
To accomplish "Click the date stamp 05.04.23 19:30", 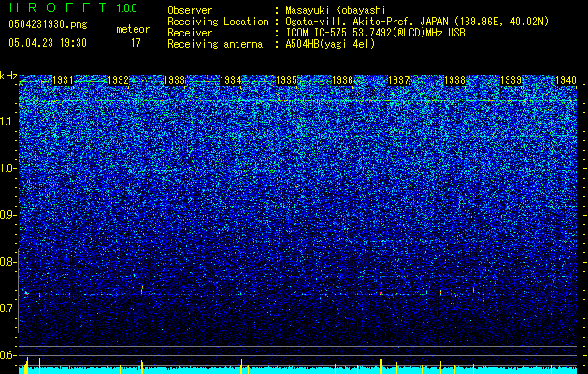I will point(48,43).
